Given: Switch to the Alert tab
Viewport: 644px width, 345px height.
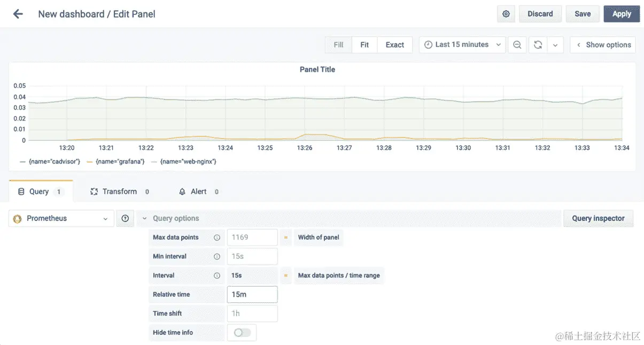Looking at the screenshot, I should pos(199,191).
